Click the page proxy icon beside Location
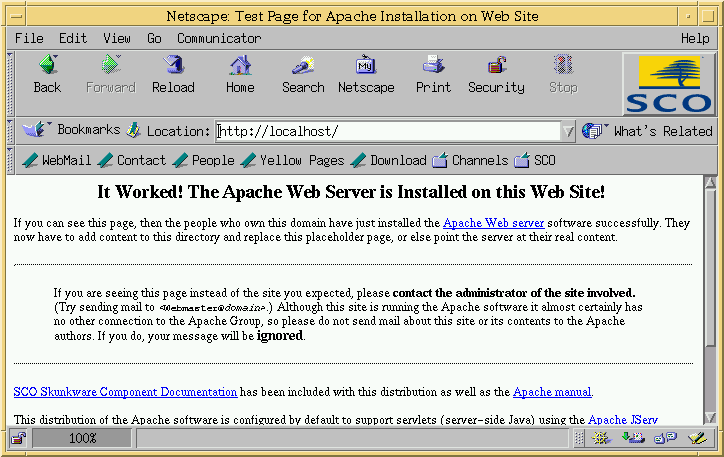 pos(133,131)
